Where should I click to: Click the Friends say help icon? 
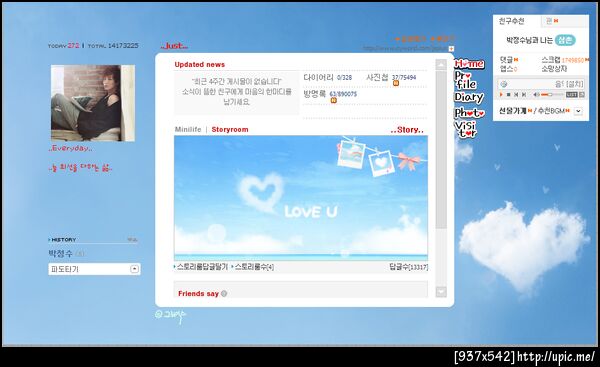point(224,294)
